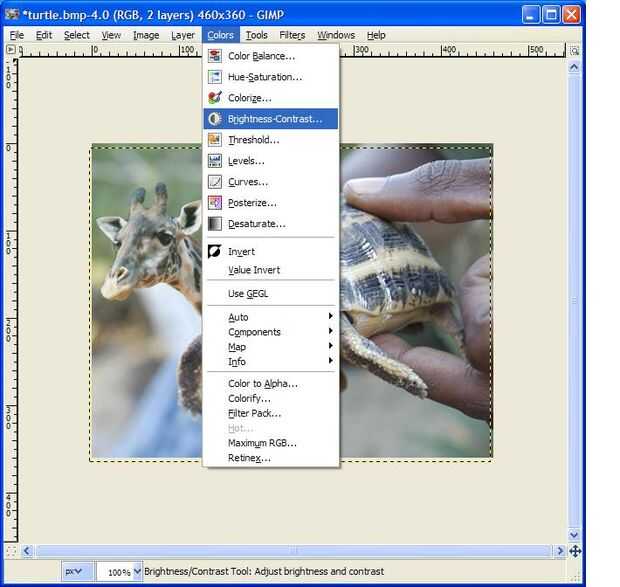Viewport: 620px width, 587px height.
Task: Choose Hue-Saturation... menu entry
Action: point(271,77)
